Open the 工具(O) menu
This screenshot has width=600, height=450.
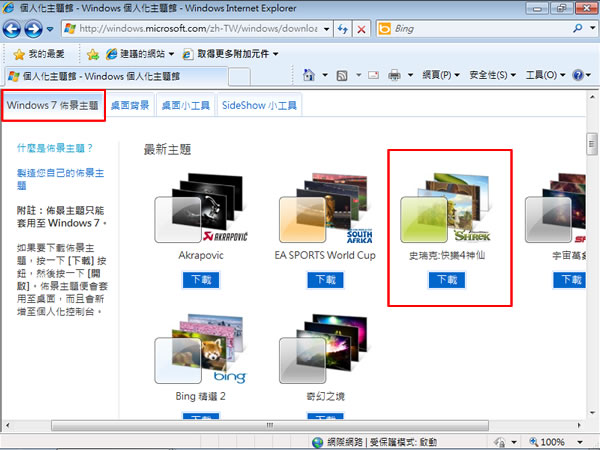coord(545,75)
